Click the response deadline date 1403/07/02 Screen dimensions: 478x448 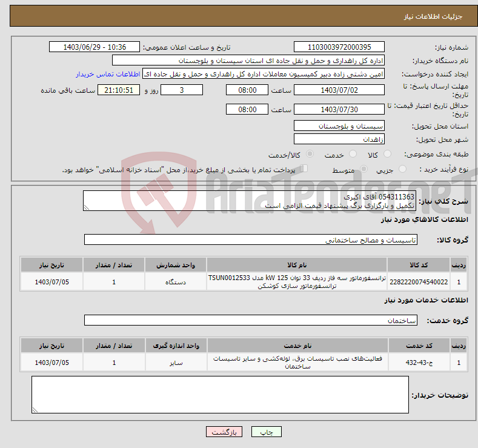pos(339,90)
